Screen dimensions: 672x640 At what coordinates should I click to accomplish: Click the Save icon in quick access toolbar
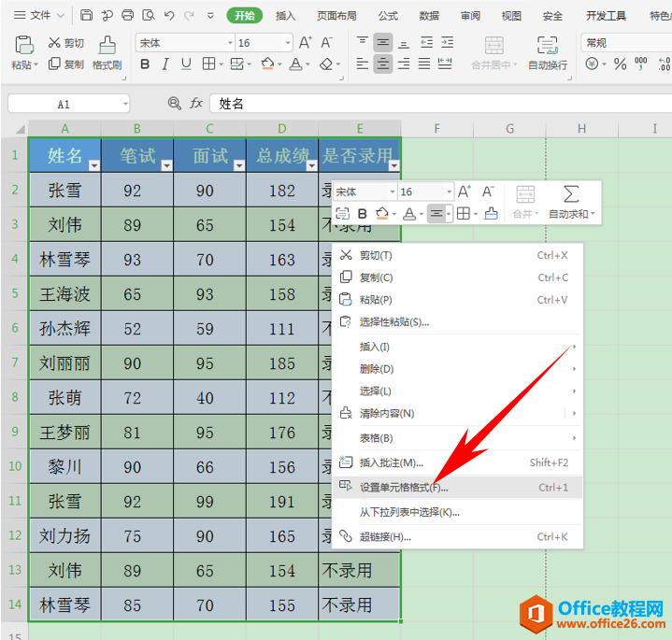tap(87, 16)
